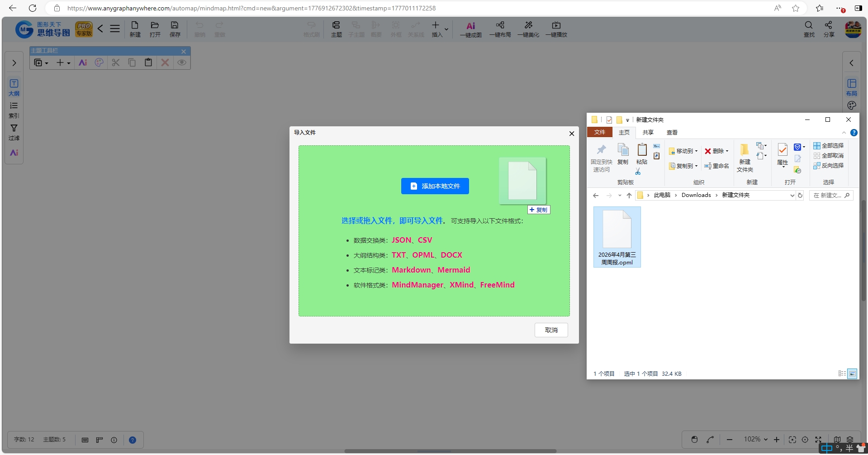The height and width of the screenshot is (455, 868).
Task: Click 全部取消 in Explorer ribbon
Action: [x=828, y=156]
